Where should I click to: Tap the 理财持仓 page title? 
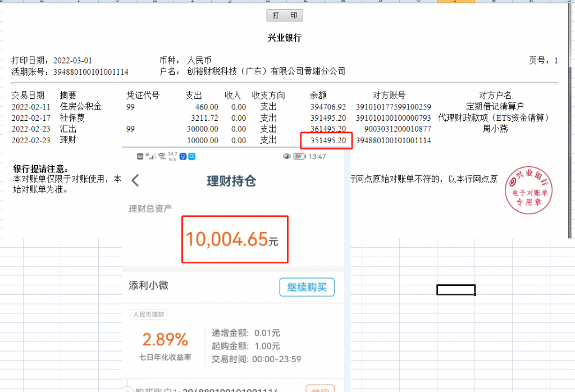(x=231, y=181)
